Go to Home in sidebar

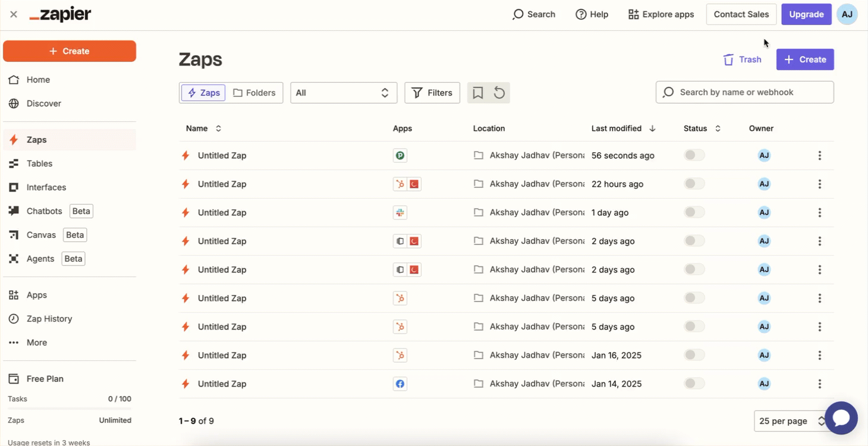[70, 80]
